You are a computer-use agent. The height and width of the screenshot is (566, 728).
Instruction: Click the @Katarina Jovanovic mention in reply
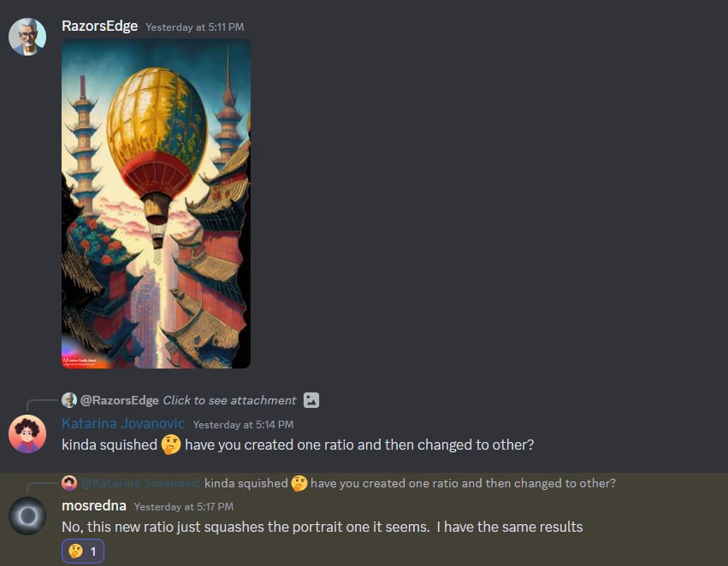click(x=140, y=483)
